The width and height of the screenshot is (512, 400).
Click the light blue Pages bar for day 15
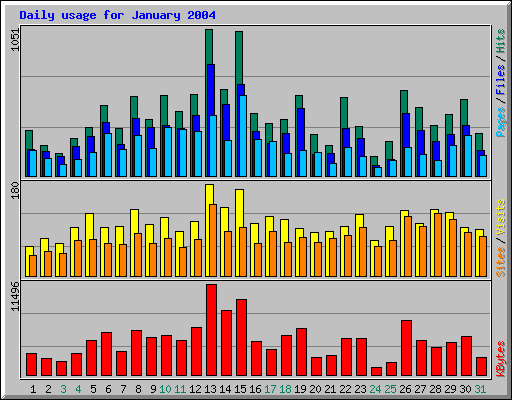click(x=243, y=136)
